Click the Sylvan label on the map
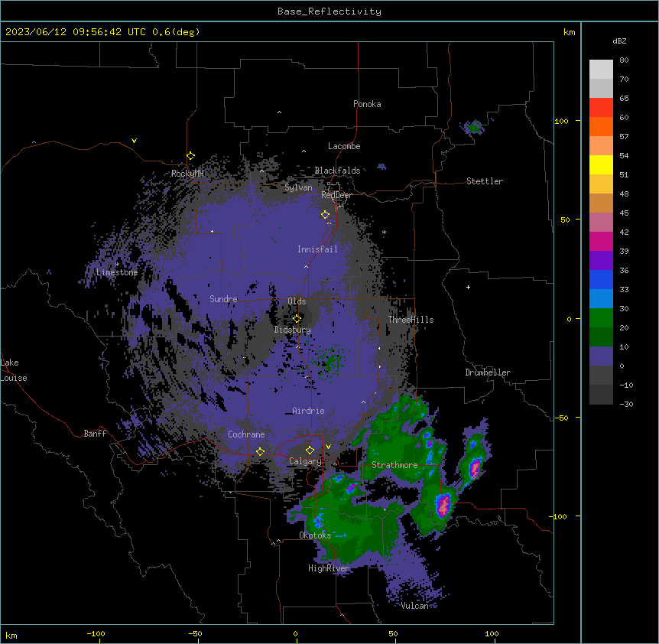This screenshot has width=659, height=644. pos(298,187)
